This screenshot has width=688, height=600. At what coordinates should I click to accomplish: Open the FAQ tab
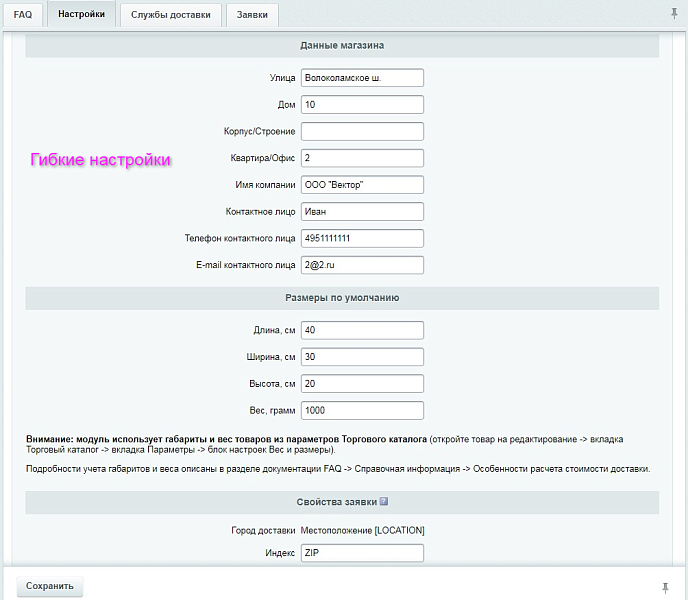[22, 15]
